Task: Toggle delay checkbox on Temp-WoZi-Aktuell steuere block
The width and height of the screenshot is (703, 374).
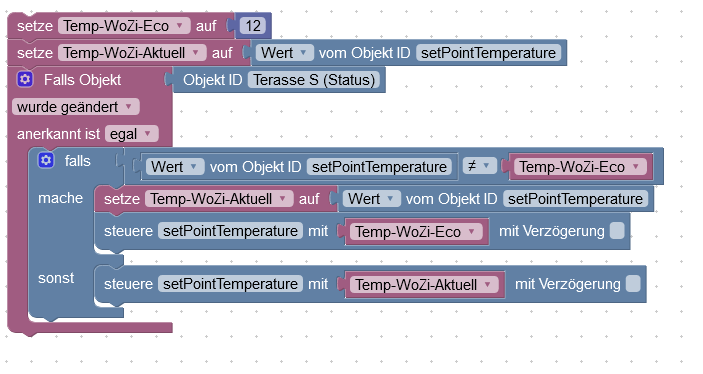Action: (633, 284)
